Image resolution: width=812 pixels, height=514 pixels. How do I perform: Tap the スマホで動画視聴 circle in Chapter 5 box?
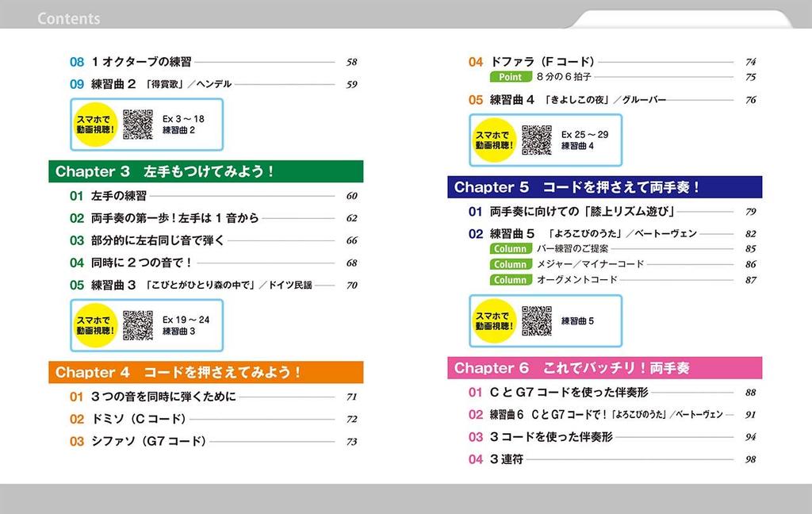(x=495, y=320)
